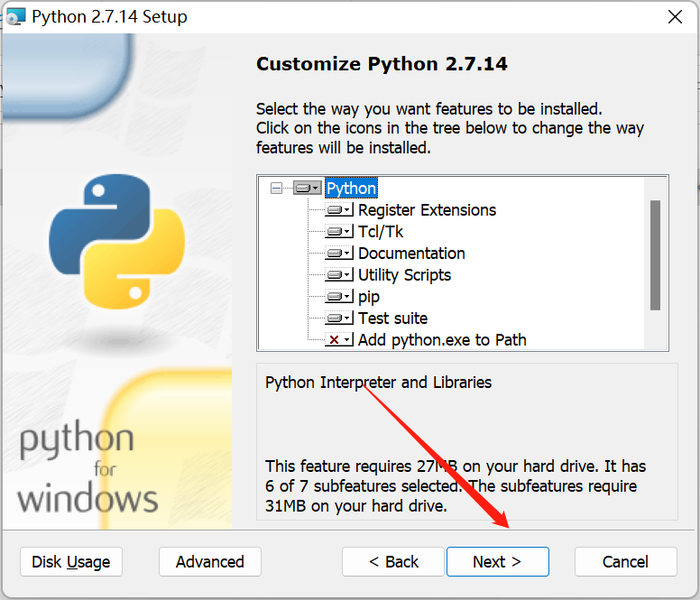Click the Python root drive icon
Image resolution: width=700 pixels, height=600 pixels.
(308, 189)
